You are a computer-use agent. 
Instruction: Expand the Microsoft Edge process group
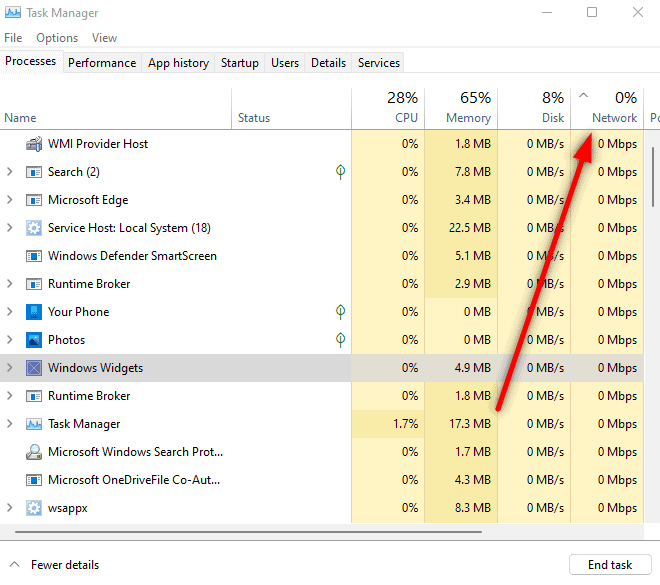[10, 200]
